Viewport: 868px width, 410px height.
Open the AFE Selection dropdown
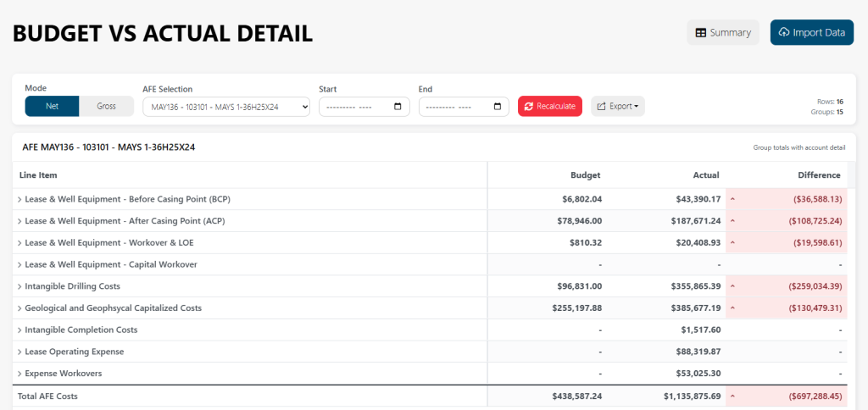[226, 107]
